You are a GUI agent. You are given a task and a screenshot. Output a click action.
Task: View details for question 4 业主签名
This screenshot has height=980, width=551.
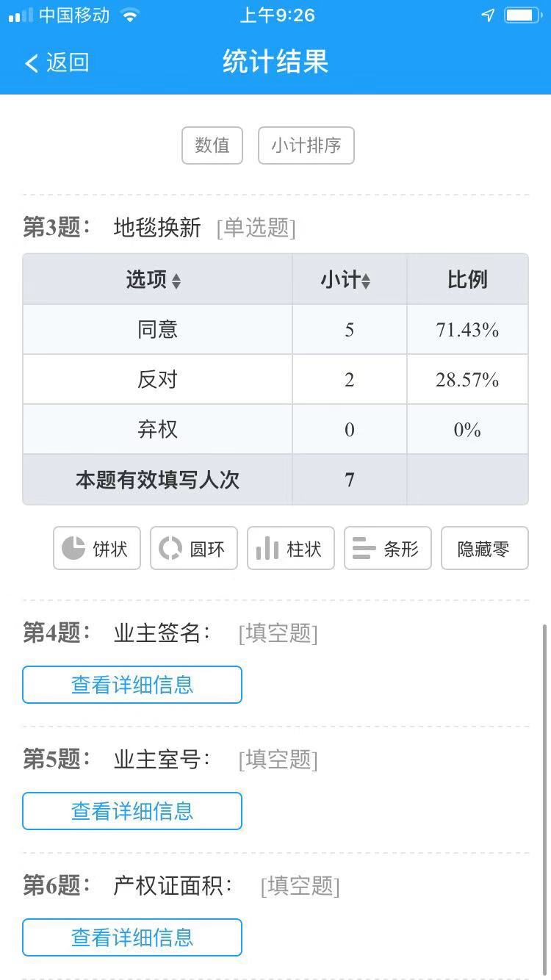pos(132,685)
